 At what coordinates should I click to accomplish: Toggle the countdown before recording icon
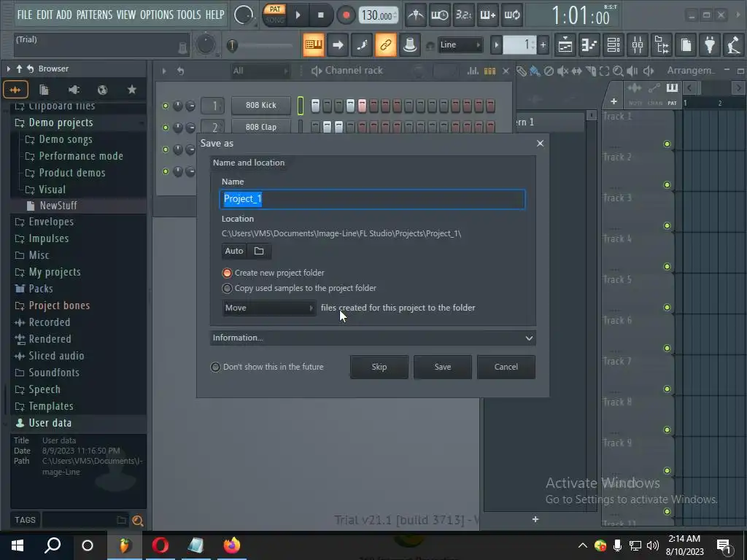point(464,15)
